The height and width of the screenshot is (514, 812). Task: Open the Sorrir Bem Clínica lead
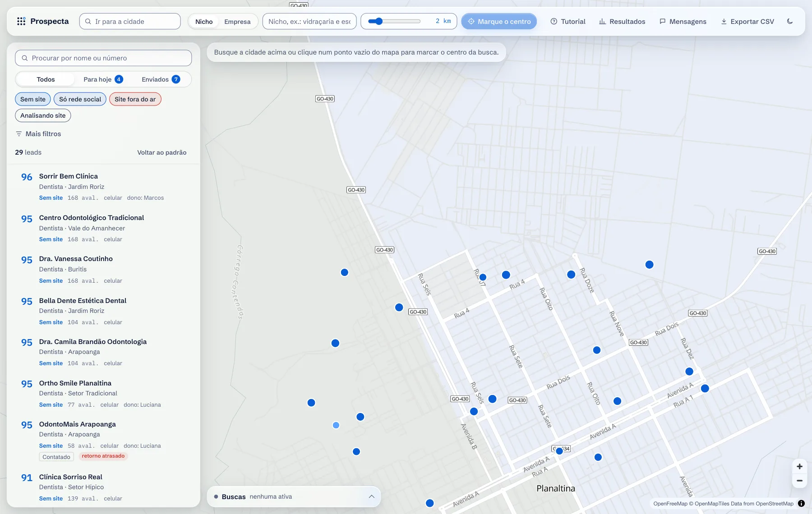[x=103, y=187]
